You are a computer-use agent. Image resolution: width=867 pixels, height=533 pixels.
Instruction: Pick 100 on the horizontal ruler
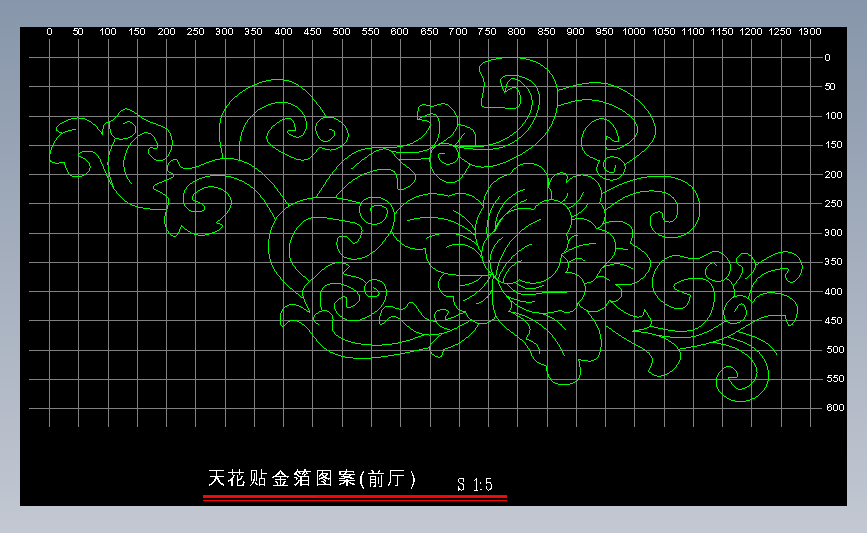tap(108, 32)
